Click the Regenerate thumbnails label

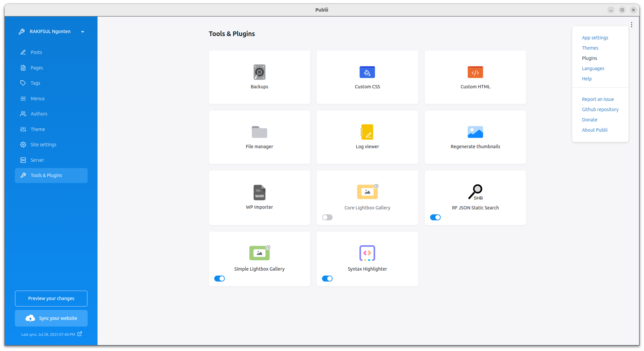click(475, 147)
